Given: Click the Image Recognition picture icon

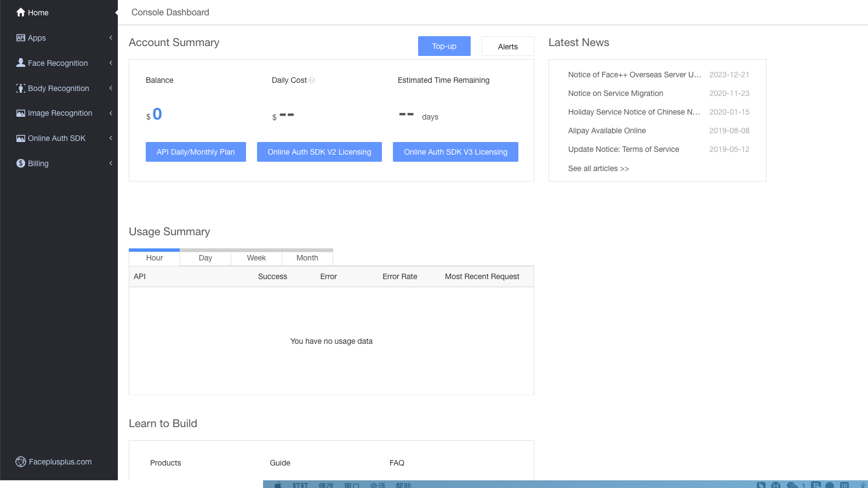Looking at the screenshot, I should 21,113.
